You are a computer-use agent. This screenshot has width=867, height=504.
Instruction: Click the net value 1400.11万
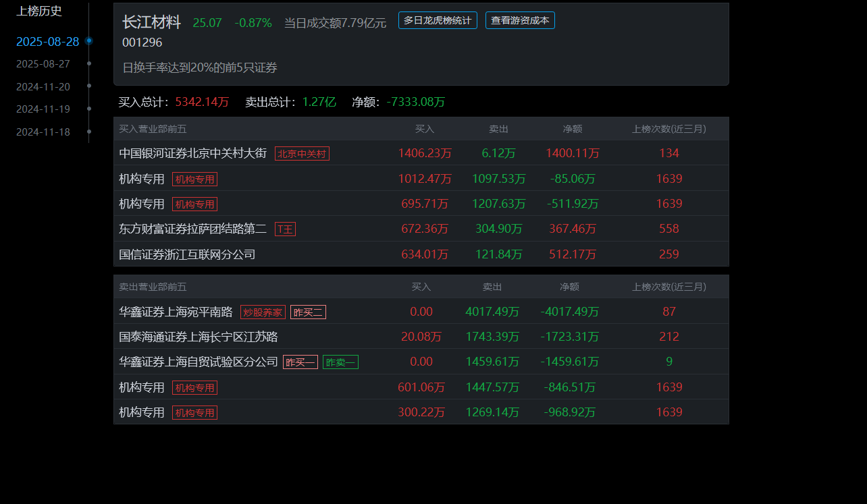pyautogui.click(x=573, y=153)
